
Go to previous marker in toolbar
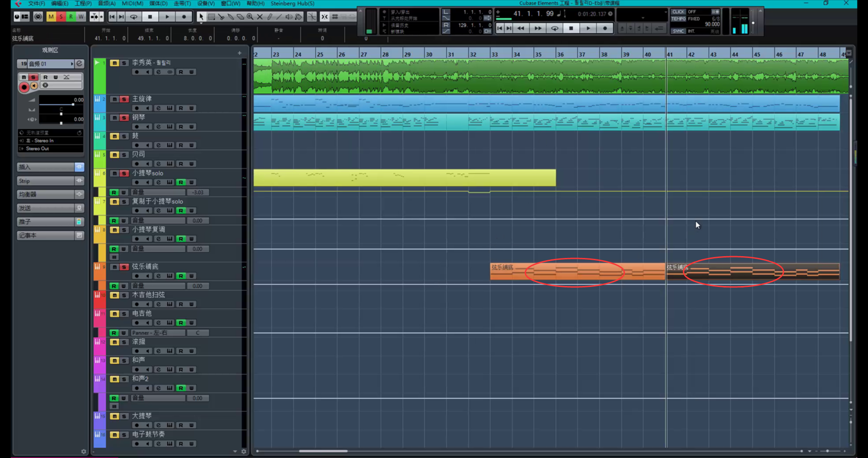112,17
